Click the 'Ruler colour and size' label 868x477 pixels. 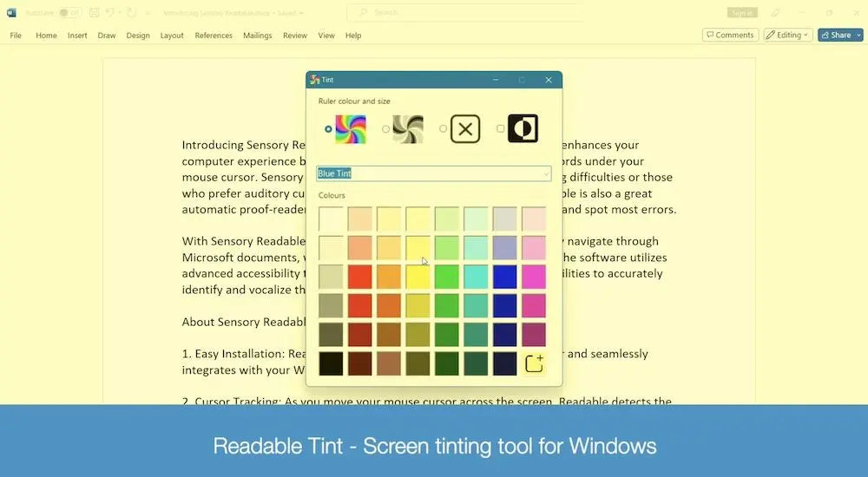coord(354,101)
